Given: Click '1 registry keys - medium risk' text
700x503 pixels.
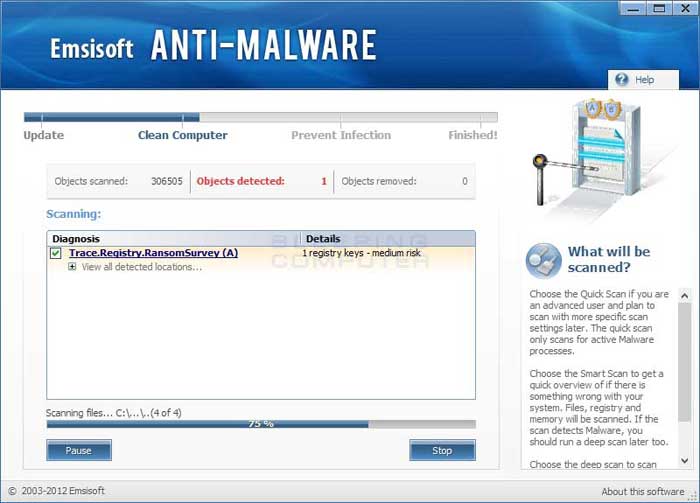Looking at the screenshot, I should [361, 253].
